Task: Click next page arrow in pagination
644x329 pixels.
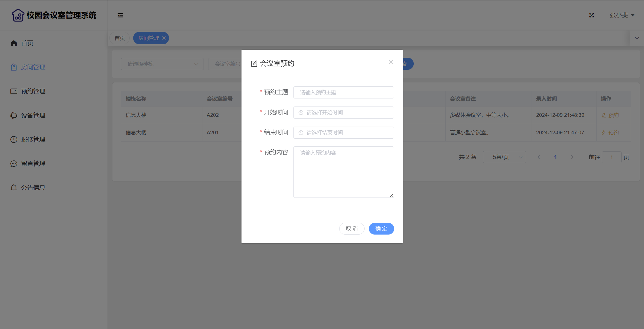Action: (x=572, y=157)
